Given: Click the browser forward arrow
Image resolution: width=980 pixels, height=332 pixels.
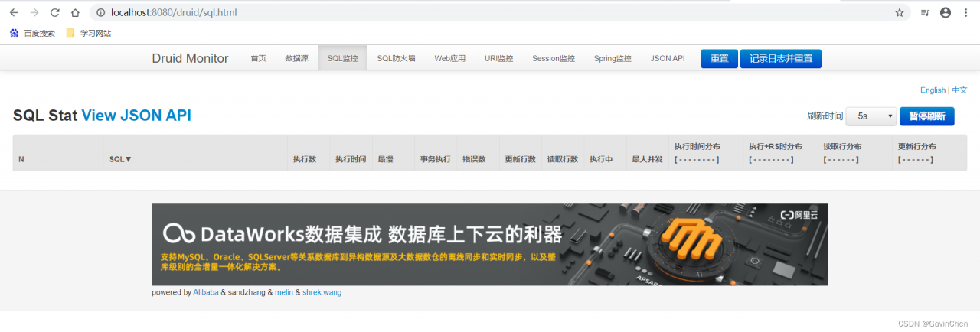Looking at the screenshot, I should pyautogui.click(x=34, y=13).
